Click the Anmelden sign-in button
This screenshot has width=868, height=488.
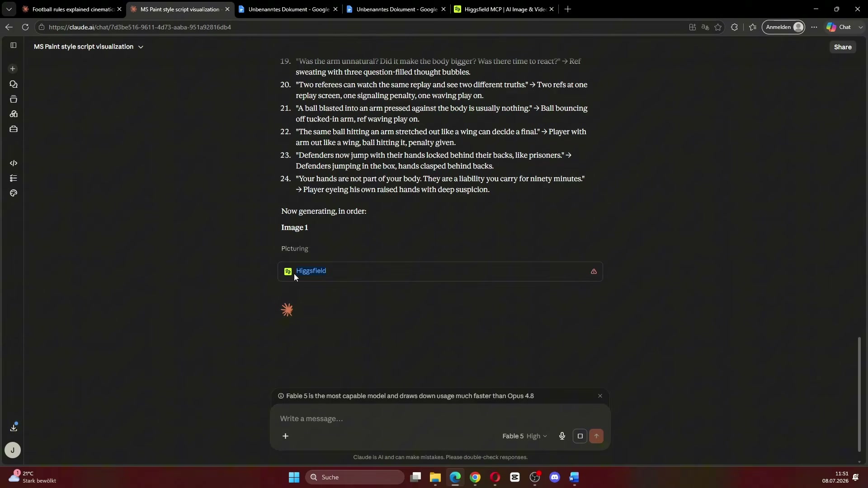783,27
